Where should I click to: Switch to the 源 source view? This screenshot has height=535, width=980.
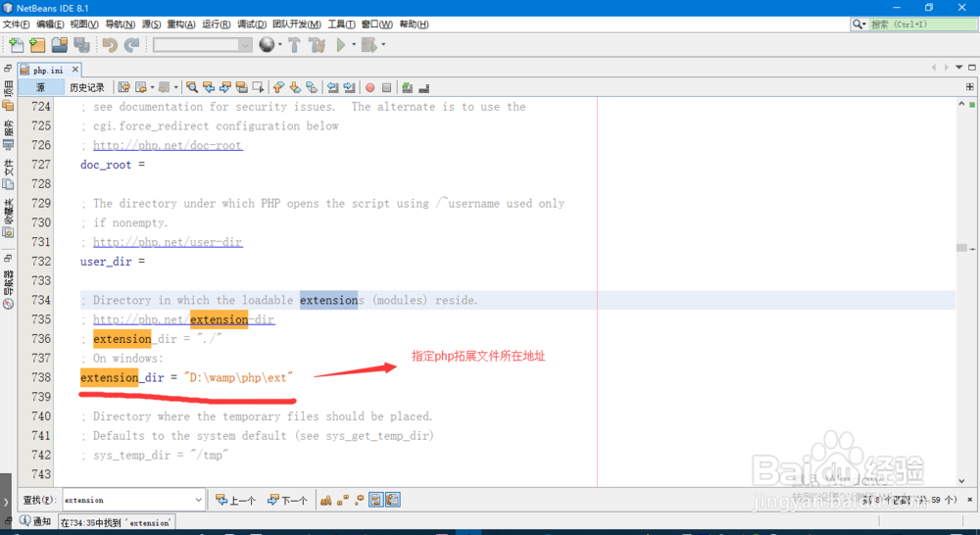(x=40, y=87)
